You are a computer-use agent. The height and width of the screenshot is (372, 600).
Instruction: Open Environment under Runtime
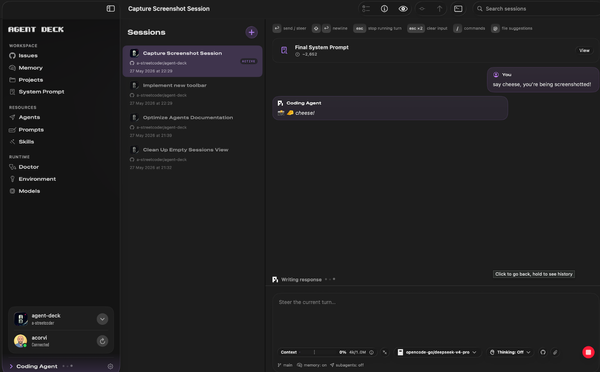pyautogui.click(x=32, y=179)
